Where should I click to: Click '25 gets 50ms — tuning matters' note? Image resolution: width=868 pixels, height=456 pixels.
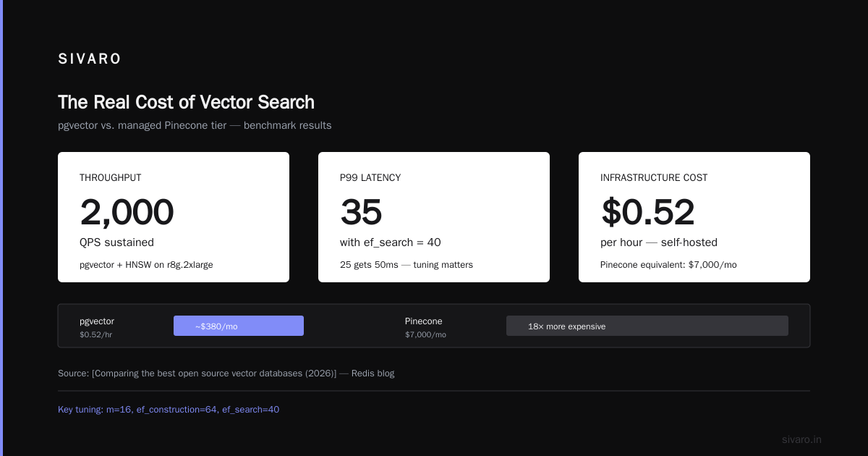[x=407, y=265]
